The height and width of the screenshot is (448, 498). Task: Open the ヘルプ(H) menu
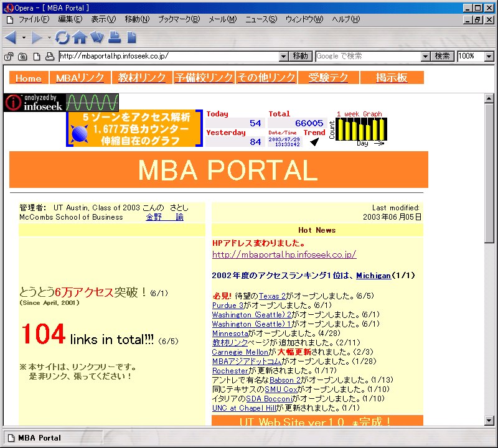346,20
